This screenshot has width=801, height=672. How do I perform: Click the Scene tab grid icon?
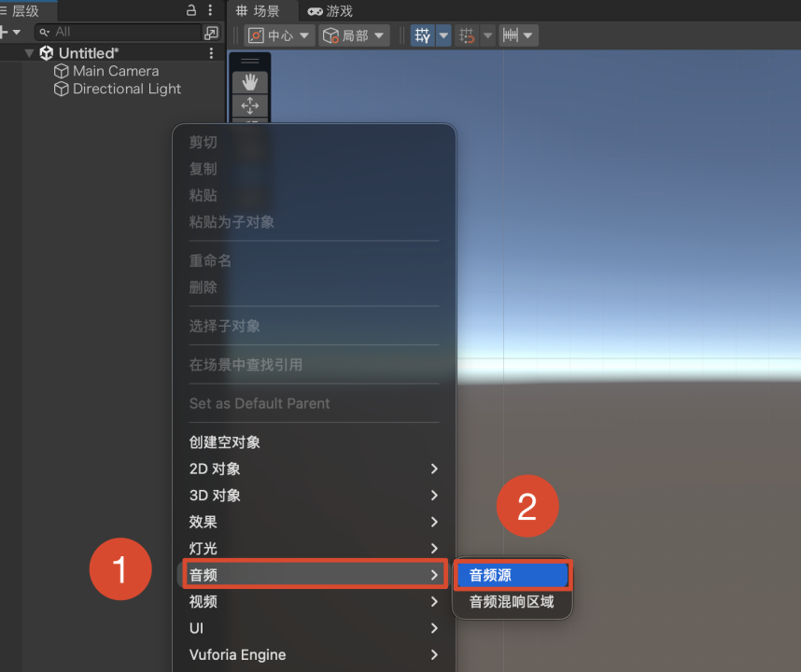point(242,10)
